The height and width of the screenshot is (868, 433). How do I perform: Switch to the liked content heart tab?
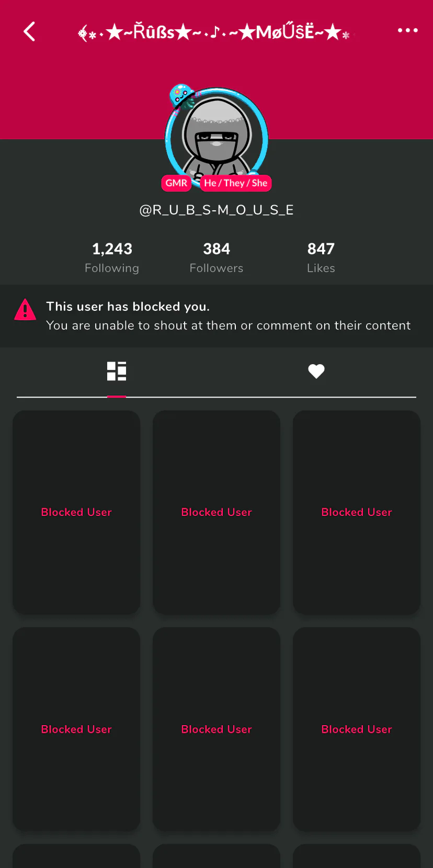(x=316, y=371)
